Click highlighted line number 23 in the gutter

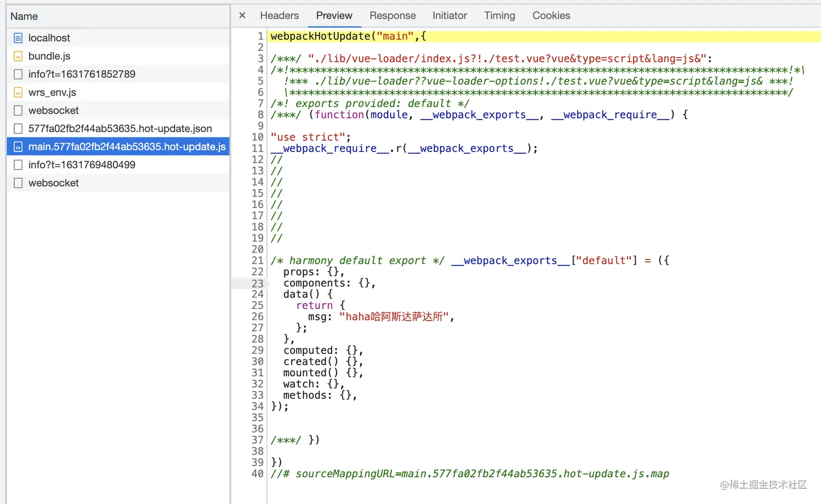pyautogui.click(x=257, y=283)
